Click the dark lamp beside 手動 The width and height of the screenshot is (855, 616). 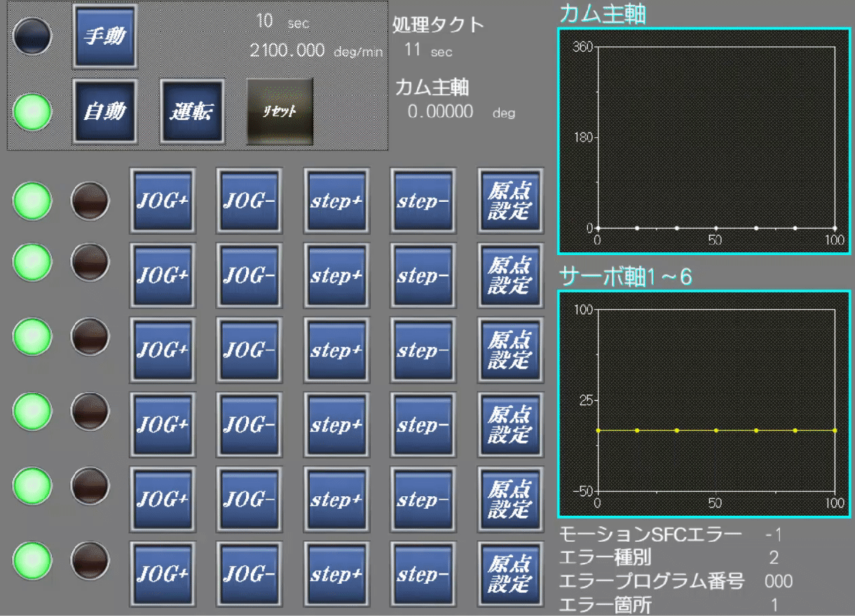[33, 36]
